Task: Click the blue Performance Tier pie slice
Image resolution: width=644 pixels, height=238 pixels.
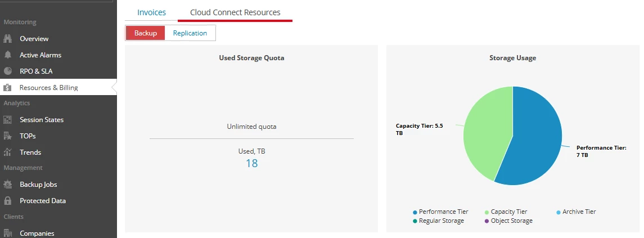Action: point(534,141)
